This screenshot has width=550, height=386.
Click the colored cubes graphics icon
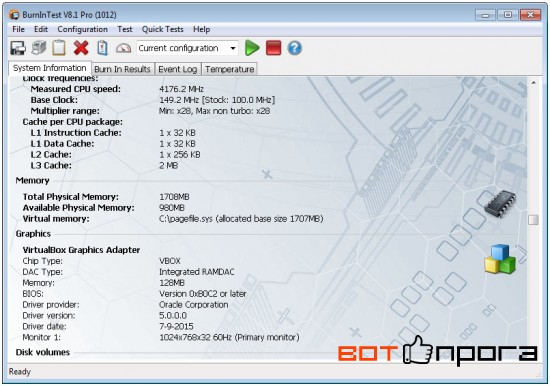click(x=500, y=259)
